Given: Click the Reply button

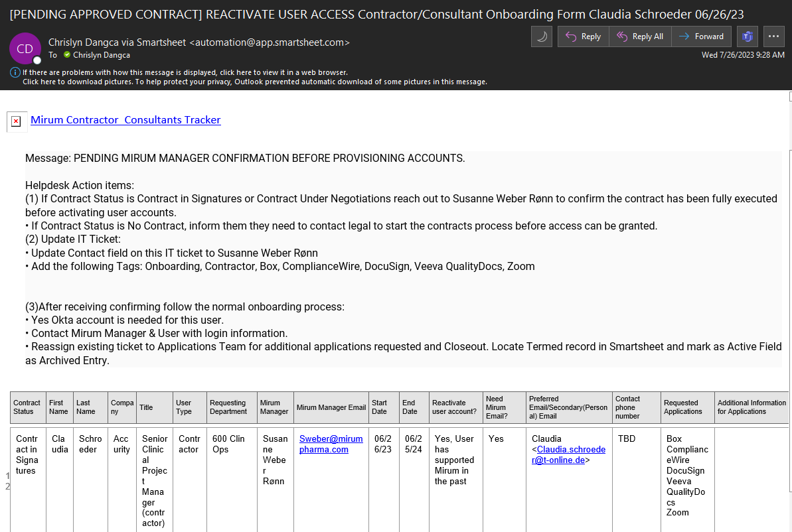Looking at the screenshot, I should pos(584,36).
